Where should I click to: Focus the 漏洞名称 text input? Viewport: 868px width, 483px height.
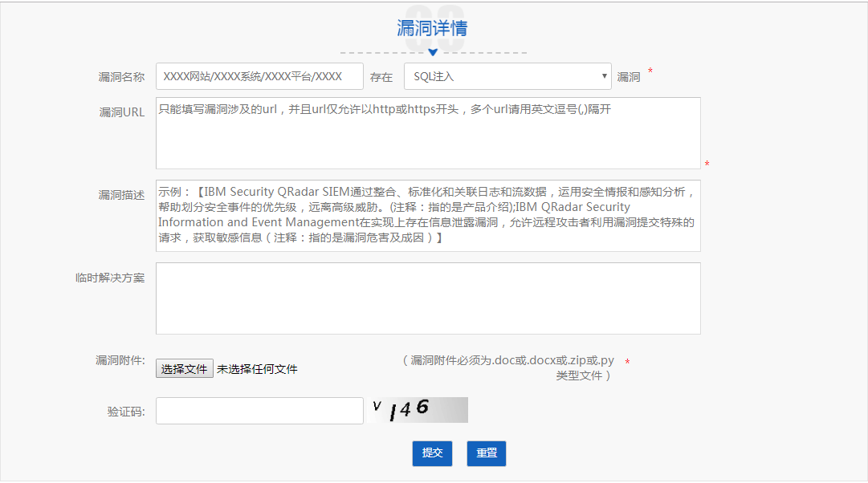[x=259, y=77]
